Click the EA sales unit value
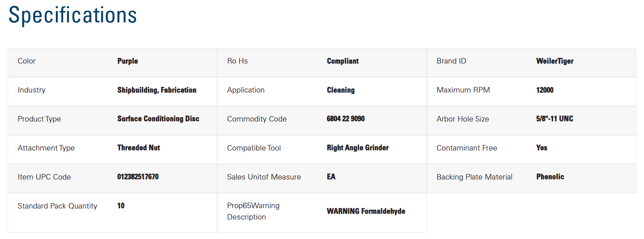 pyautogui.click(x=331, y=177)
